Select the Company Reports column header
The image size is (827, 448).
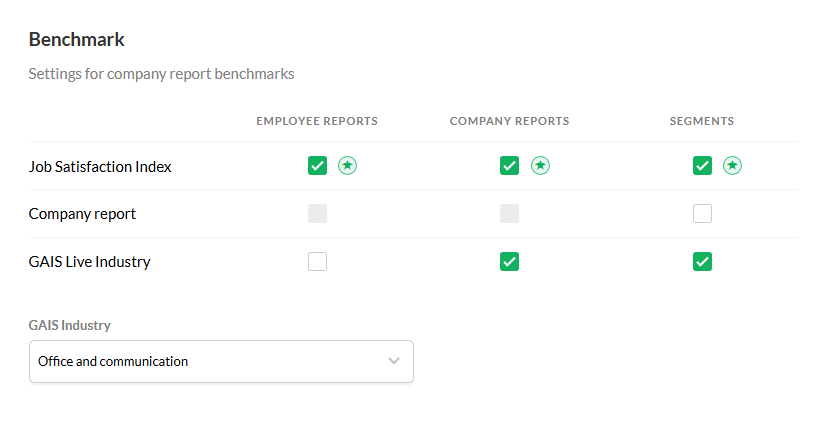[x=509, y=121]
